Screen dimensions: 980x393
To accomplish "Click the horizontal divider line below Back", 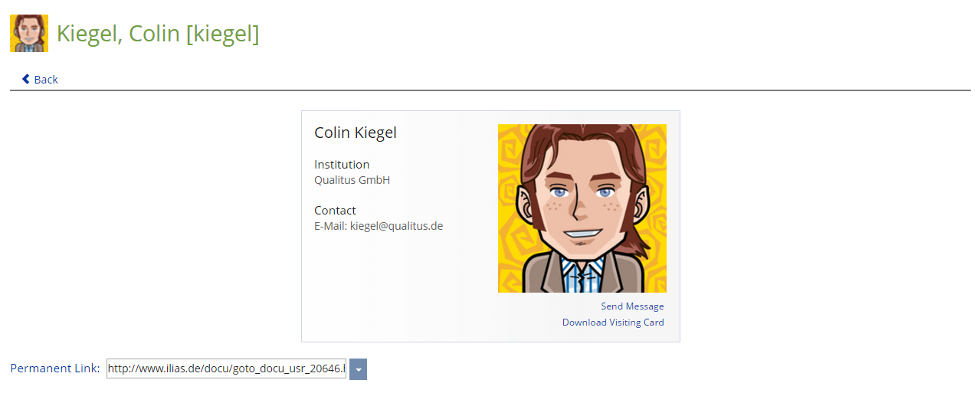I will pyautogui.click(x=490, y=90).
